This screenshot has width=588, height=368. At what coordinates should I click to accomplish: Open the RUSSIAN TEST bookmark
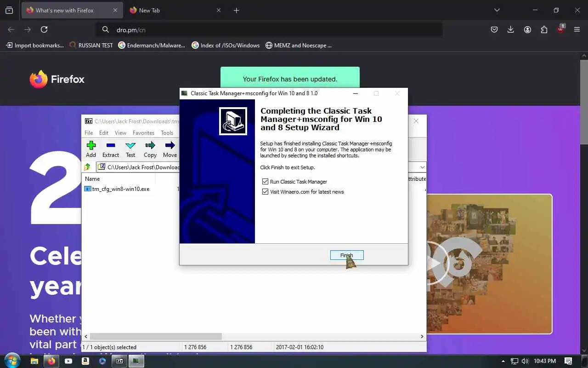click(x=91, y=45)
